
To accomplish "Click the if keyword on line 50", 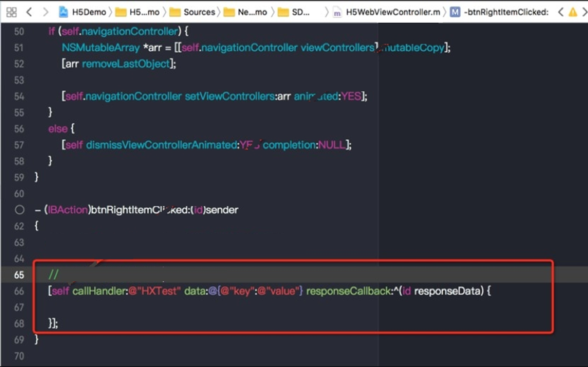I will click(x=51, y=31).
